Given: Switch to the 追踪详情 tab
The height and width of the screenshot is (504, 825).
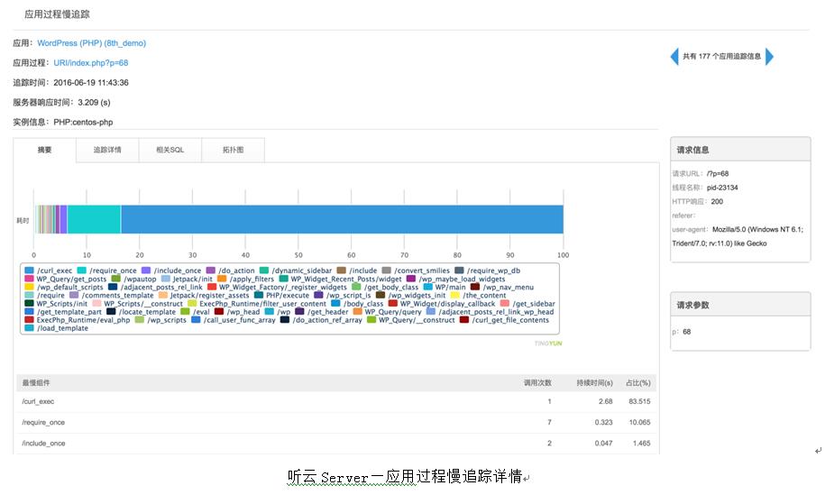Looking at the screenshot, I should click(x=107, y=150).
